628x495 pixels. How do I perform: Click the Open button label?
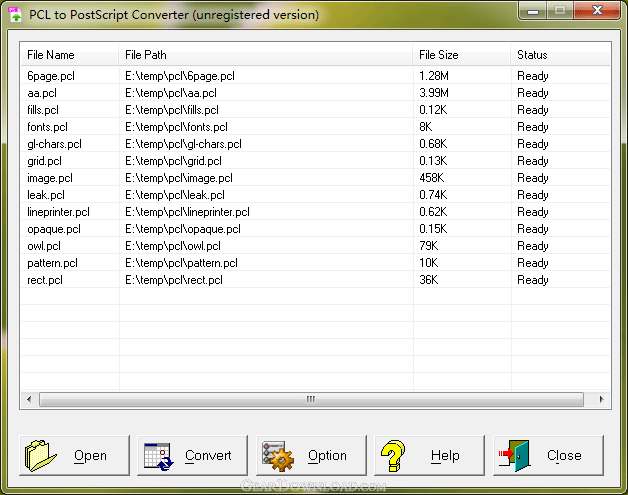coord(91,456)
